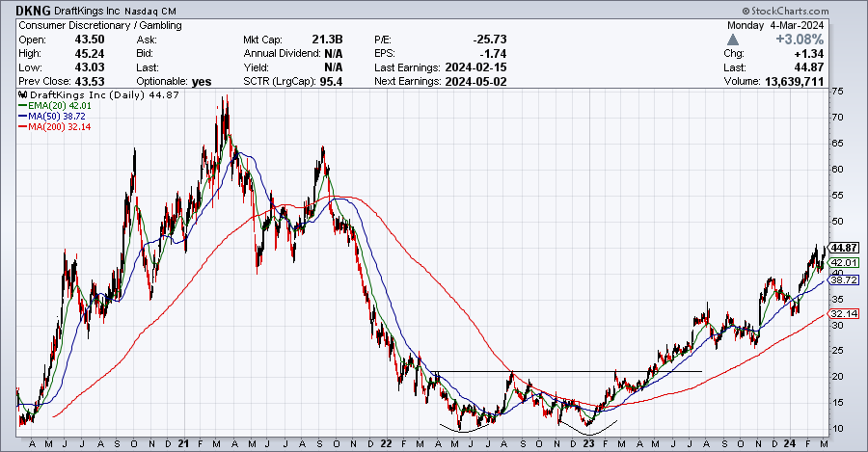Image resolution: width=868 pixels, height=452 pixels.
Task: Click the candlestick icon beside DraftKings legend
Action: click(x=23, y=95)
